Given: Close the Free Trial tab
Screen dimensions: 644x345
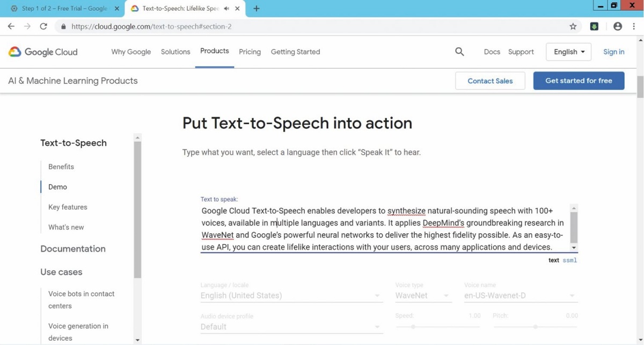Looking at the screenshot, I should [x=117, y=9].
